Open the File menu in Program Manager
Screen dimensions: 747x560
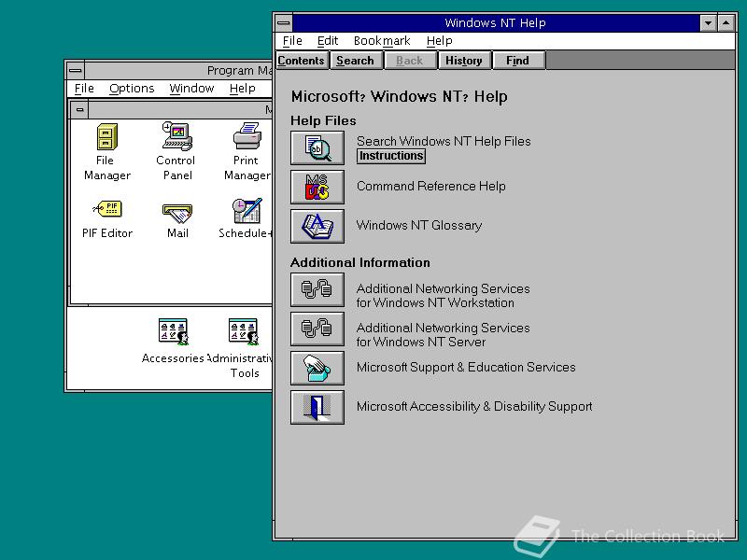point(84,89)
